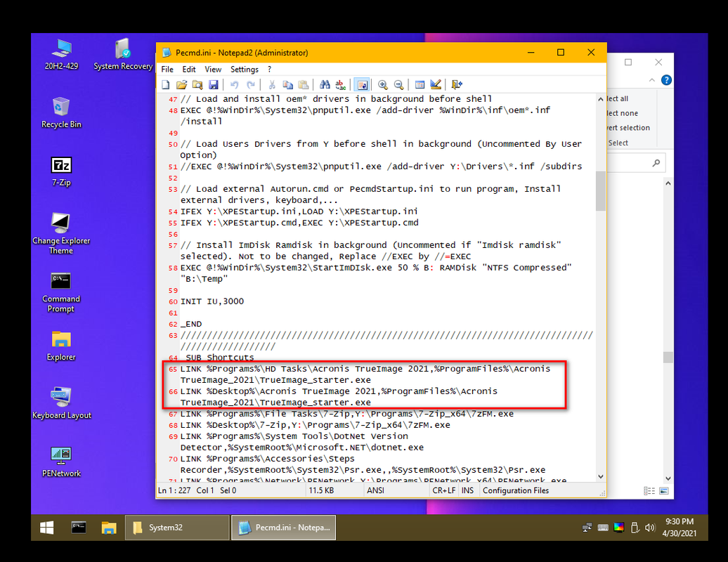Select the Recycle Bin desktop icon
This screenshot has width=728, height=562.
(x=61, y=113)
